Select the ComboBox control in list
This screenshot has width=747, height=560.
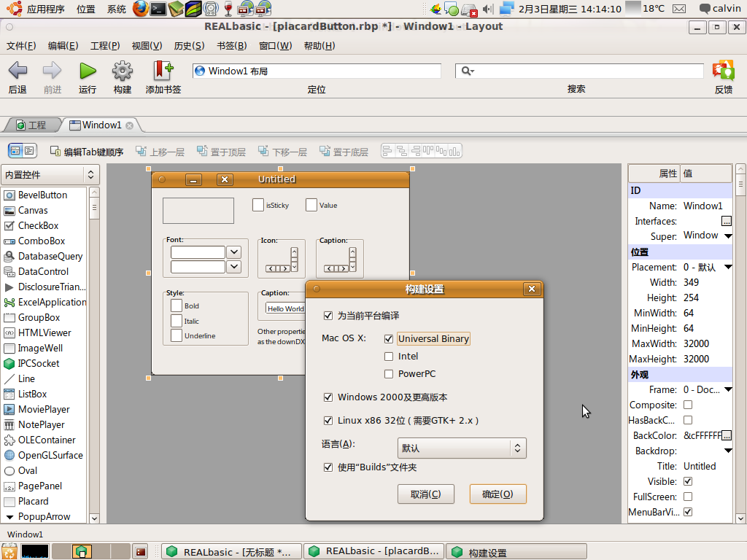42,241
